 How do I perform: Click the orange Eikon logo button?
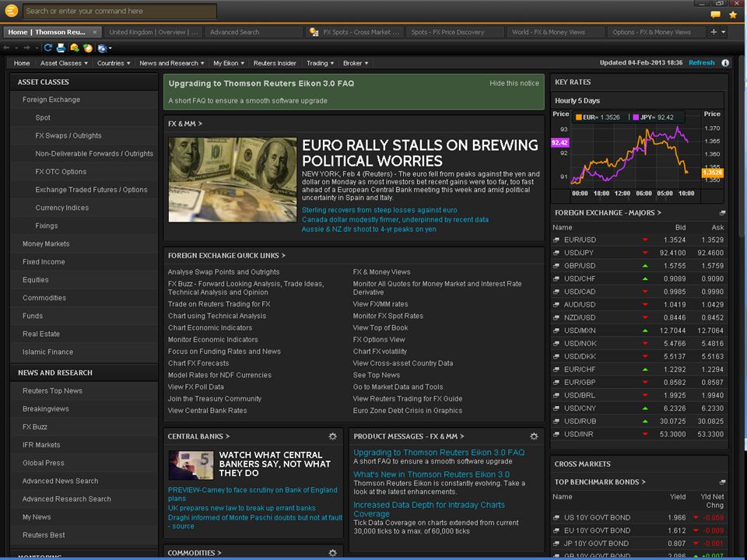tap(11, 10)
